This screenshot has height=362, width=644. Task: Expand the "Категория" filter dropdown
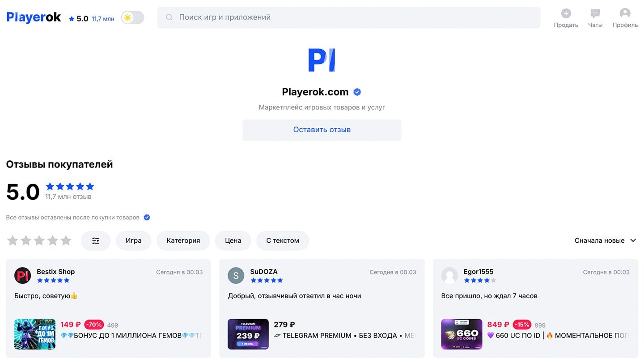pos(183,240)
